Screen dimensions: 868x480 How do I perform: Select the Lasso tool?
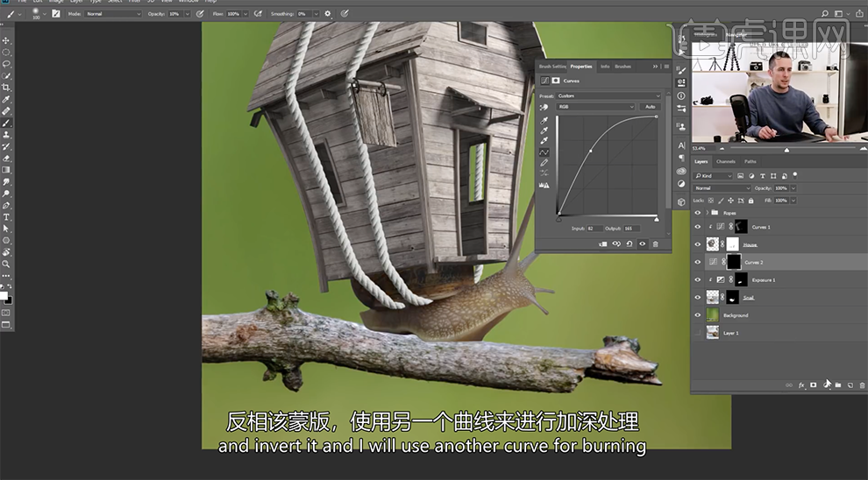[x=6, y=64]
